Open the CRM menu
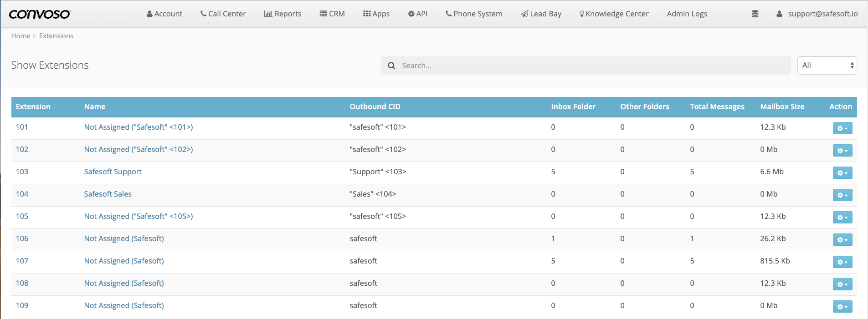 click(x=332, y=14)
